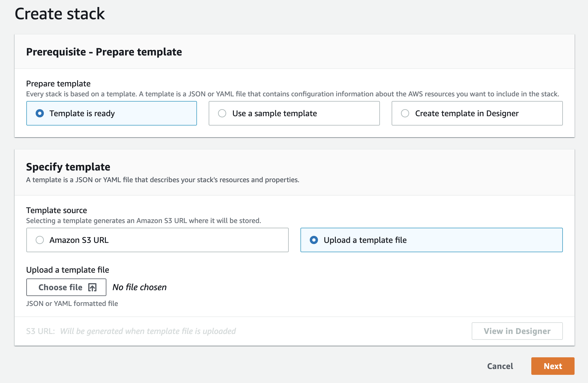
Task: Click the Template is ready option label
Action: (x=82, y=113)
